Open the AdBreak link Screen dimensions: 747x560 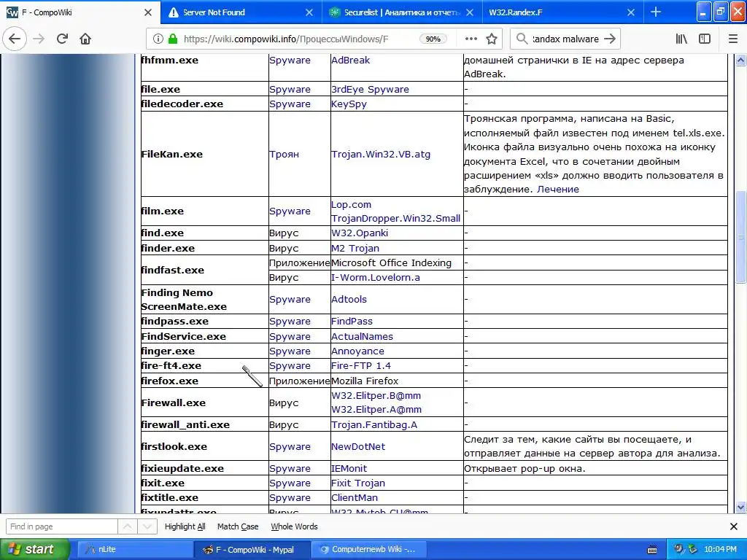click(350, 60)
